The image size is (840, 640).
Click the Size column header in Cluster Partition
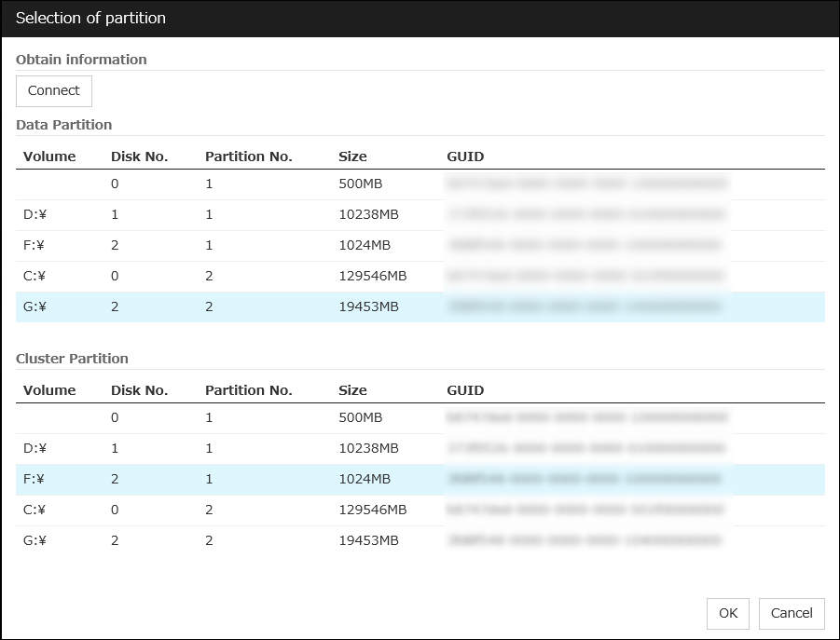pos(352,389)
